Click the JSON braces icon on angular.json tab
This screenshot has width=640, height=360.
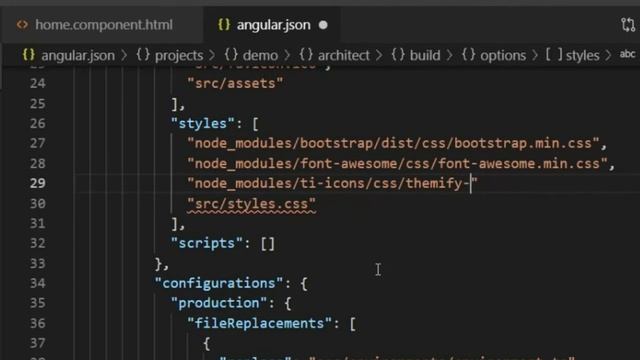pyautogui.click(x=224, y=24)
